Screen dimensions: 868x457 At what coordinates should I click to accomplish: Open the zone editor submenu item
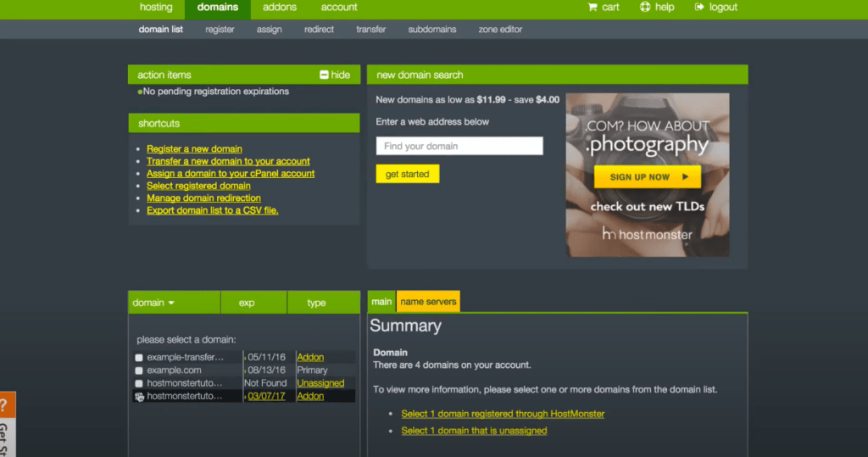pos(500,30)
